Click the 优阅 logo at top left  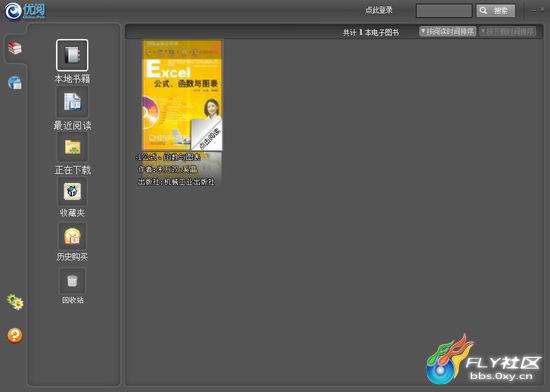pos(25,11)
